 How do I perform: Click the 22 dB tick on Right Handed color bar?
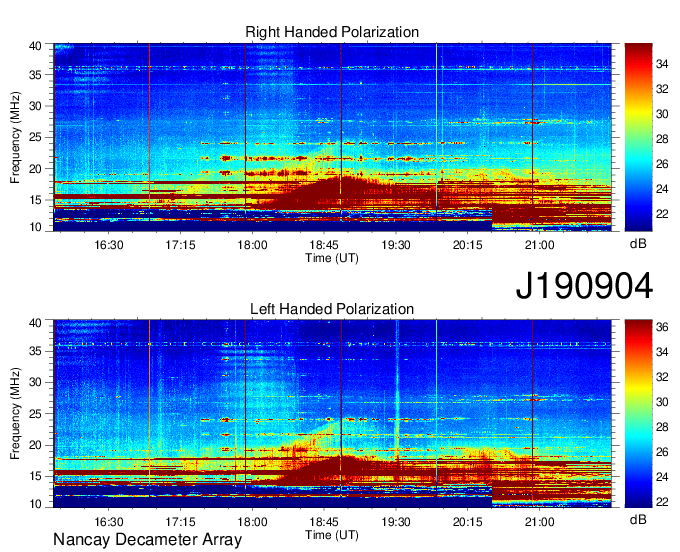coord(662,214)
